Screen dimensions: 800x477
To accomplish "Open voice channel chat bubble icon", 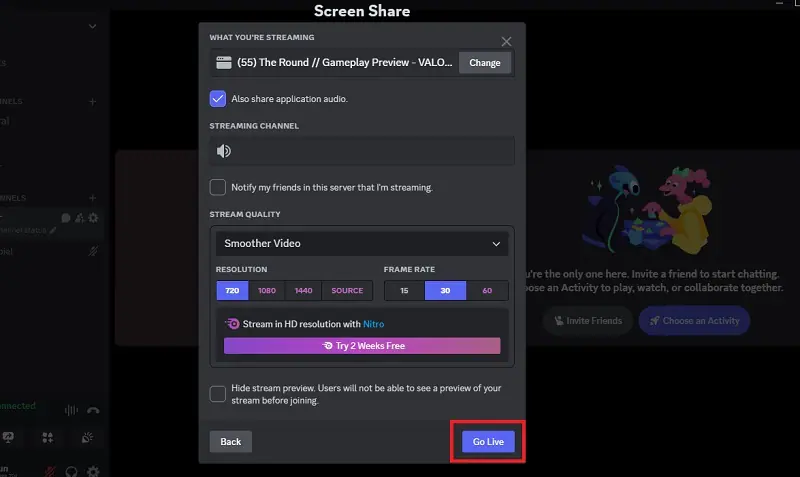I will click(66, 218).
